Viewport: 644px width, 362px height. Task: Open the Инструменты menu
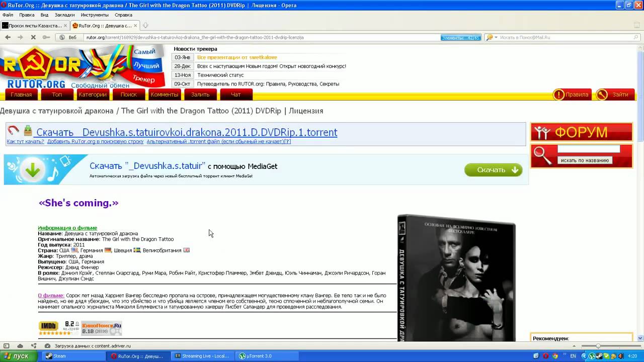click(x=95, y=15)
